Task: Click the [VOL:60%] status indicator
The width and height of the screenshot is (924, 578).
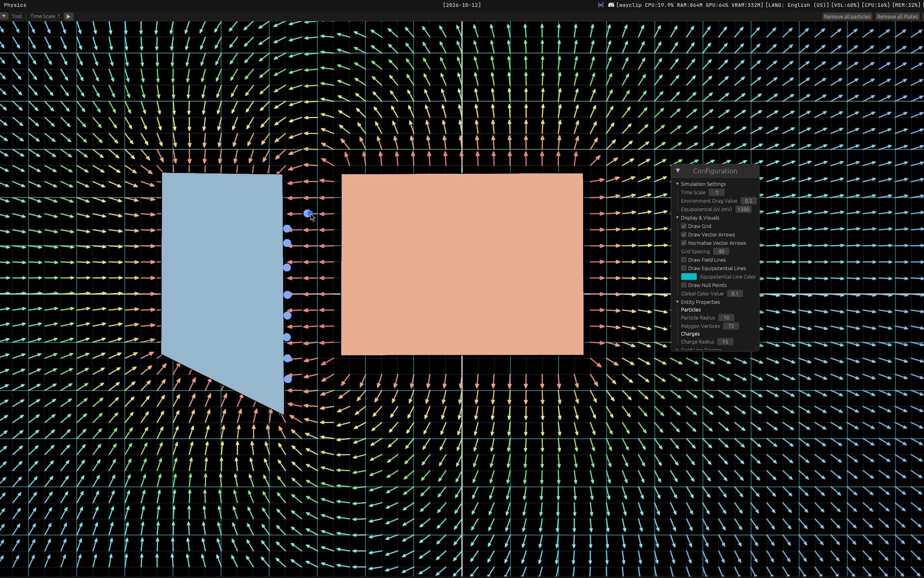Action: [845, 5]
